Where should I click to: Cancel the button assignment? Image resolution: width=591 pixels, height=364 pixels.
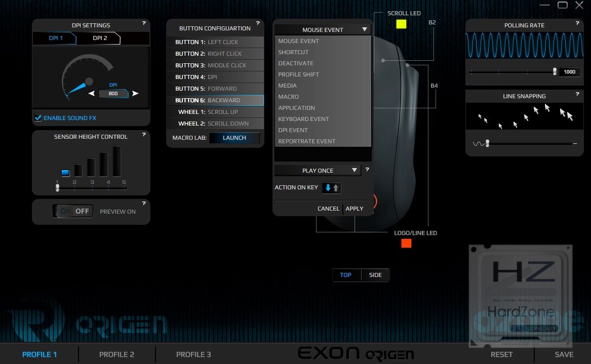coord(328,209)
